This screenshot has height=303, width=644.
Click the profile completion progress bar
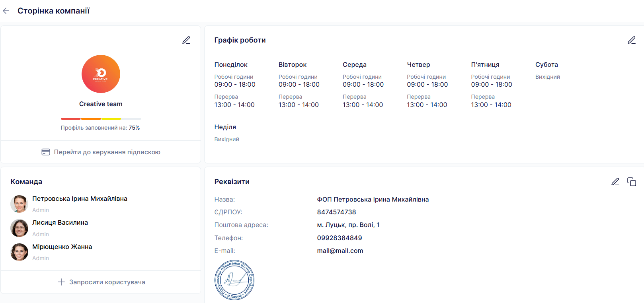[x=101, y=118]
